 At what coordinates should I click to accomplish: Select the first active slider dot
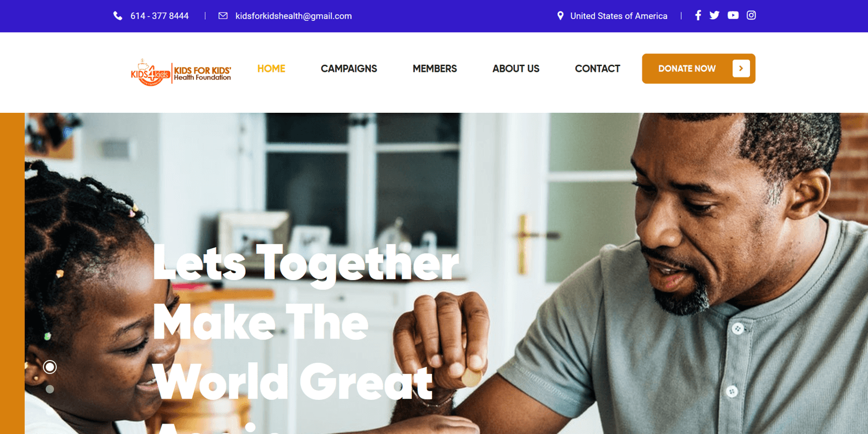point(50,367)
